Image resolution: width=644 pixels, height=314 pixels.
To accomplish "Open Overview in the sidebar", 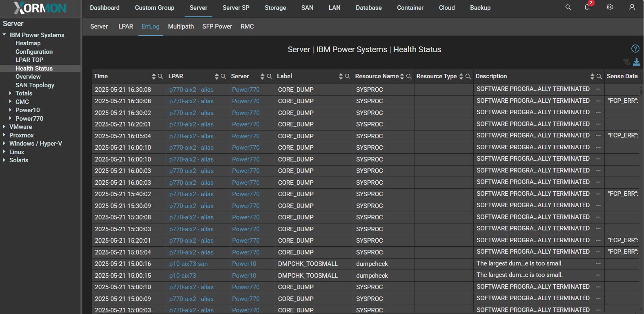I will [x=28, y=77].
